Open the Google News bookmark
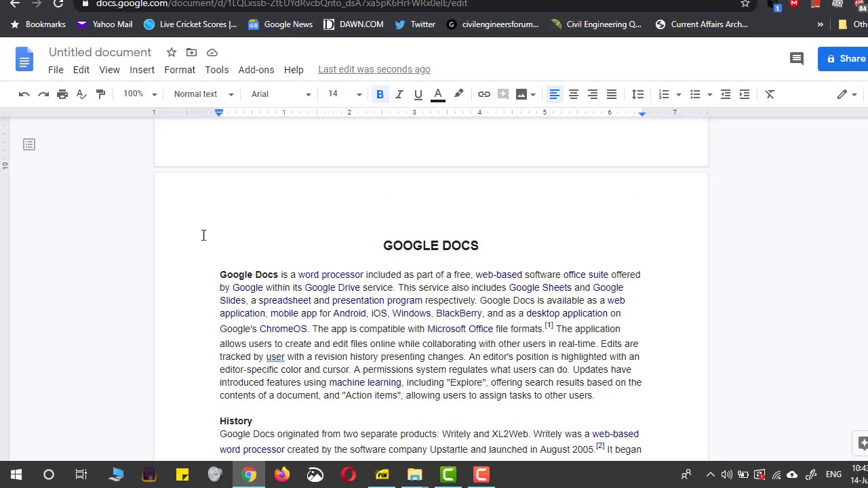The height and width of the screenshot is (488, 868). (280, 24)
